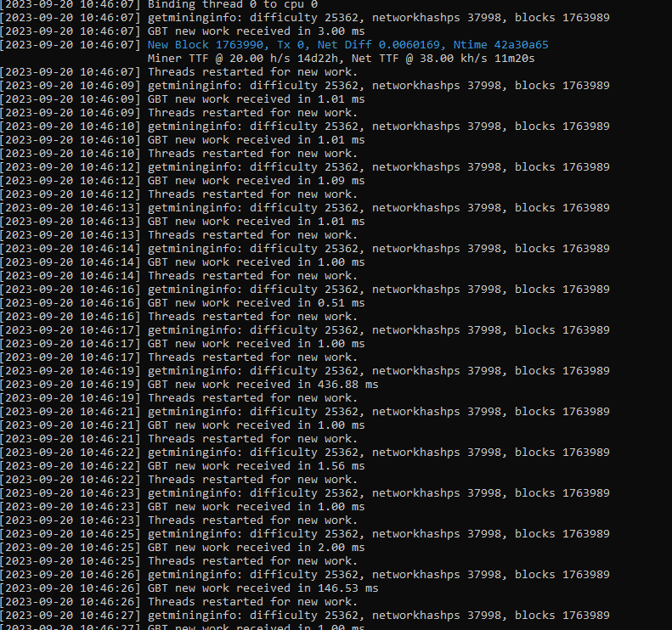Click "GBT new work received in 1.09 ms"
This screenshot has height=630, width=672.
pos(257,181)
